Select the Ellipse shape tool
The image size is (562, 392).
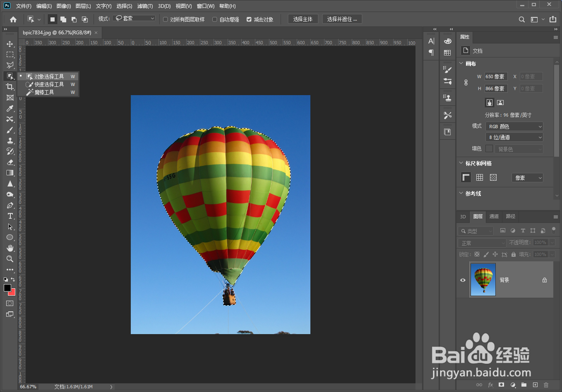pyautogui.click(x=10, y=237)
